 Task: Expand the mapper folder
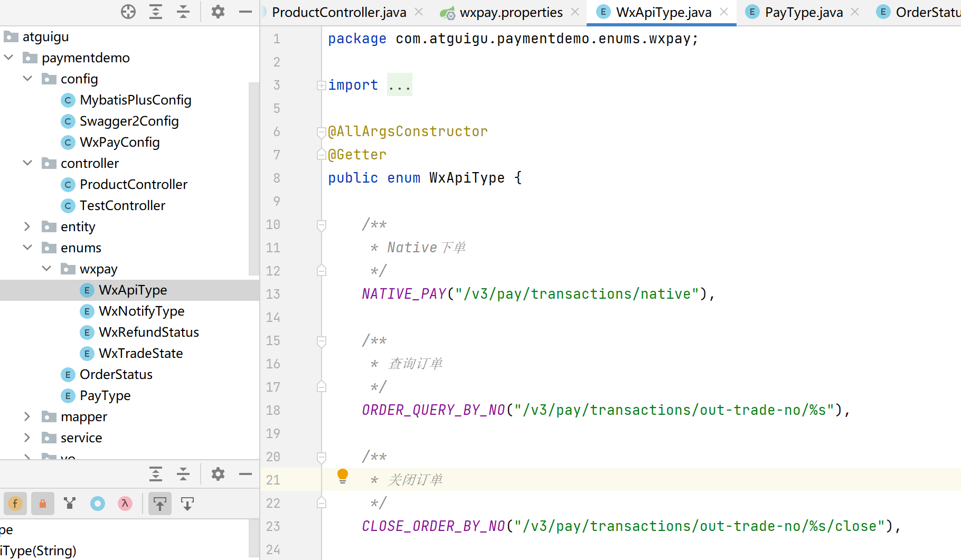[28, 416]
